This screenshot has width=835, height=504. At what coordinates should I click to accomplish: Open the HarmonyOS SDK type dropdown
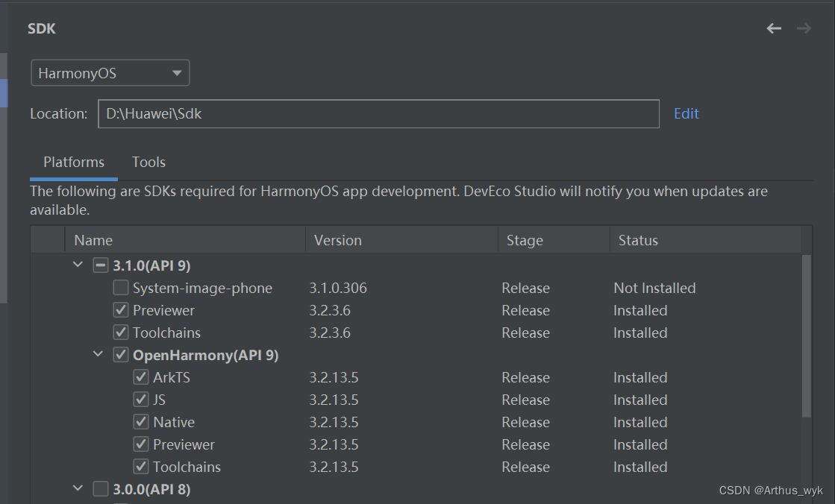tap(176, 72)
